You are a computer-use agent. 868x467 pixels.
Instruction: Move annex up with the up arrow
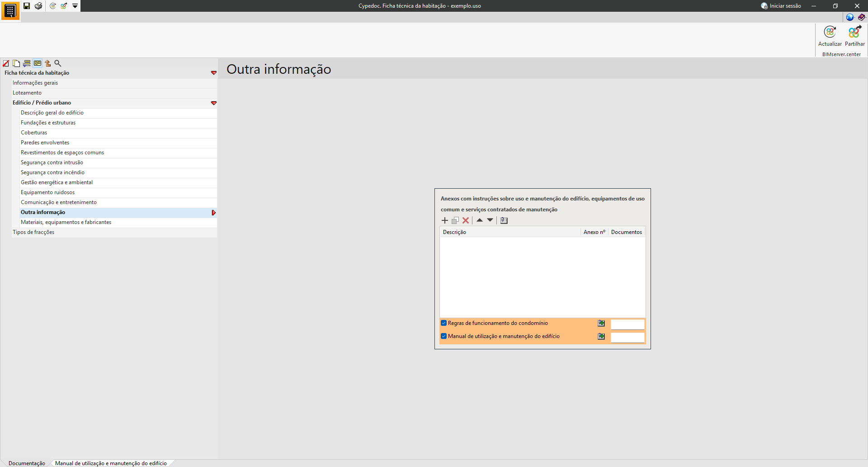click(480, 220)
